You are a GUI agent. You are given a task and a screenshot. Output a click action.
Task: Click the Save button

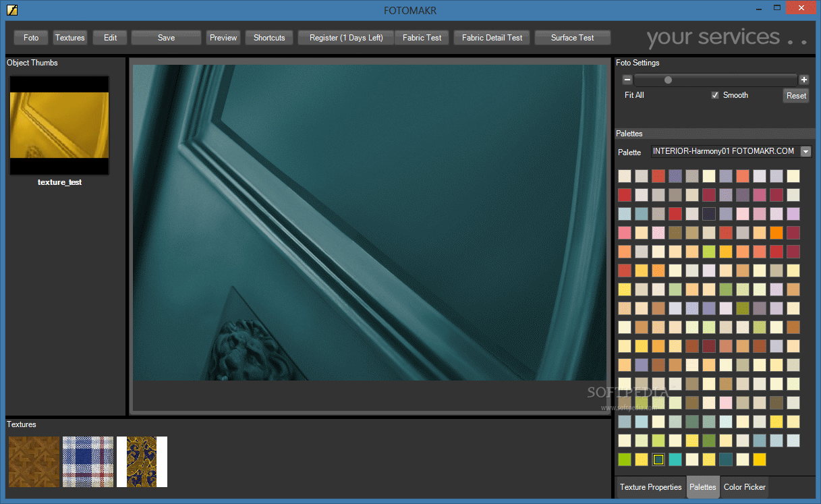coord(167,38)
